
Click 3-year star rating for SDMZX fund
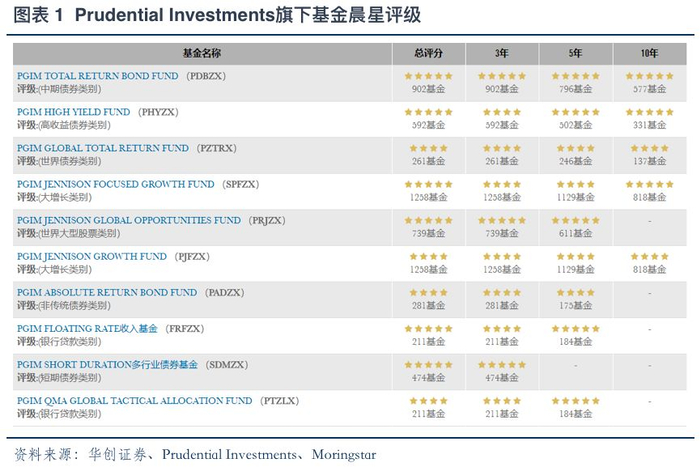500,364
